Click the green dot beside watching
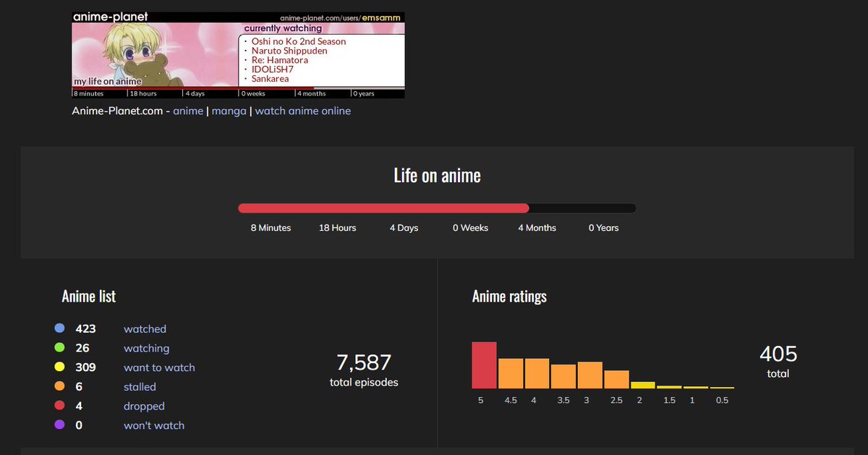 [59, 348]
